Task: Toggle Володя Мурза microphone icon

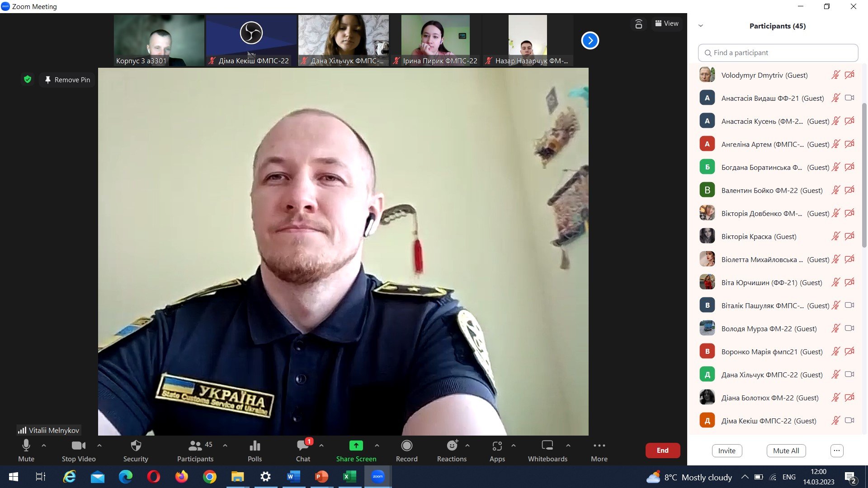Action: [835, 328]
